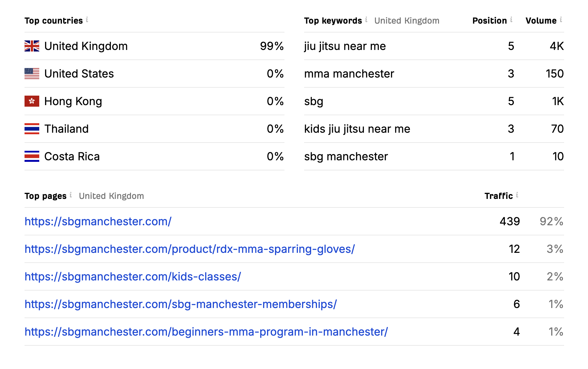Viewport: 588px width, 369px height.
Task: Select the 'jiu jitsu near me' keyword
Action: (x=345, y=46)
